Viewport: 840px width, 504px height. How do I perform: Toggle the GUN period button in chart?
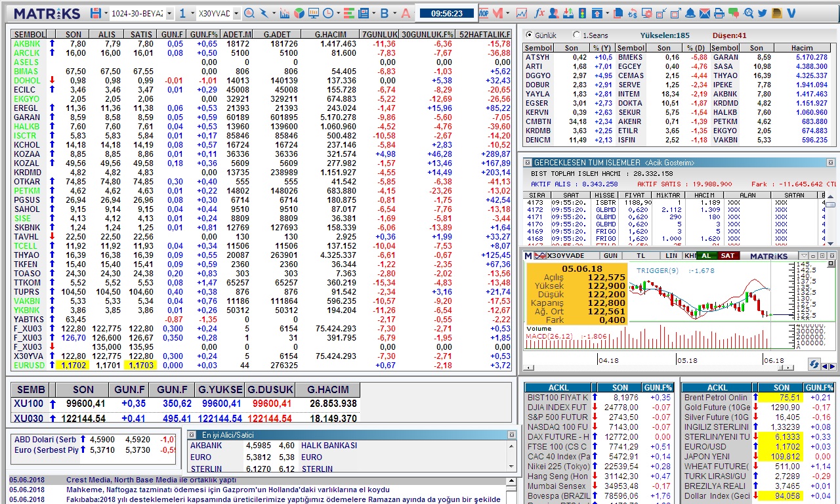(x=610, y=255)
